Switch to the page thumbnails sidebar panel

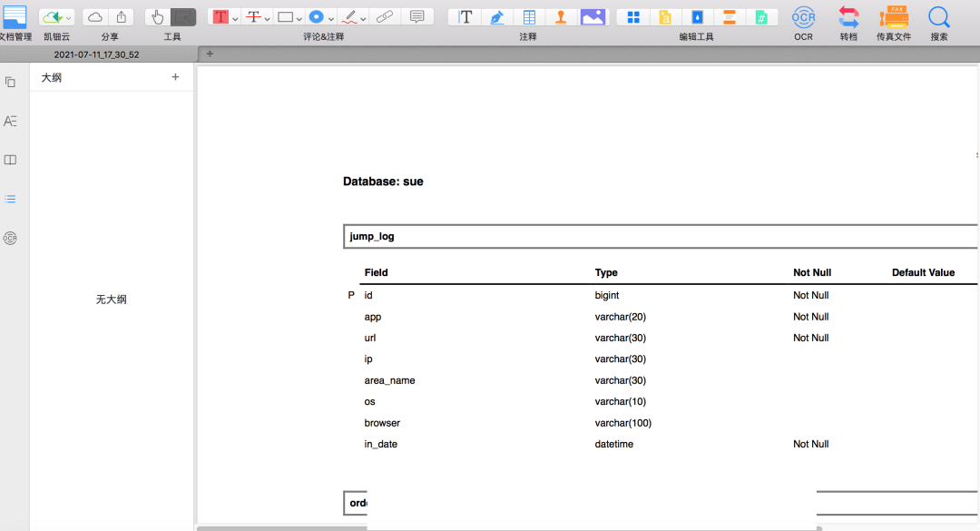click(10, 82)
